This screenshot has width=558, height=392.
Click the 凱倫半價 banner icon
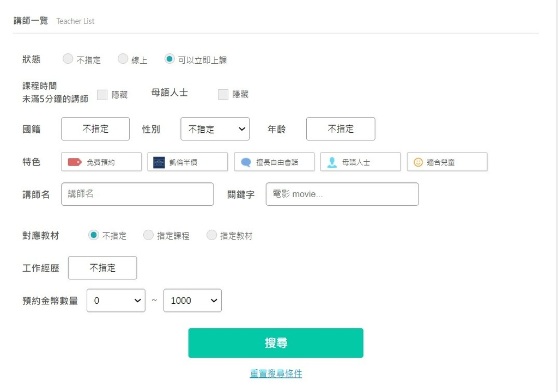(x=159, y=162)
